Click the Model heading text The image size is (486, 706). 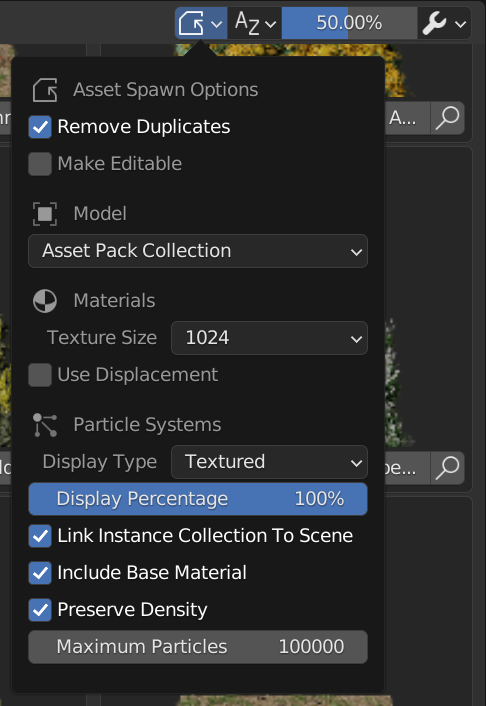100,213
